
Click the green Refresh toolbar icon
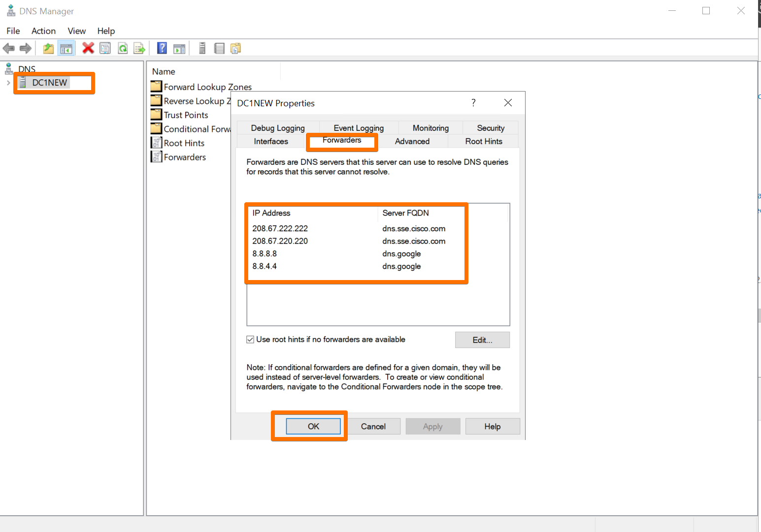click(x=123, y=48)
